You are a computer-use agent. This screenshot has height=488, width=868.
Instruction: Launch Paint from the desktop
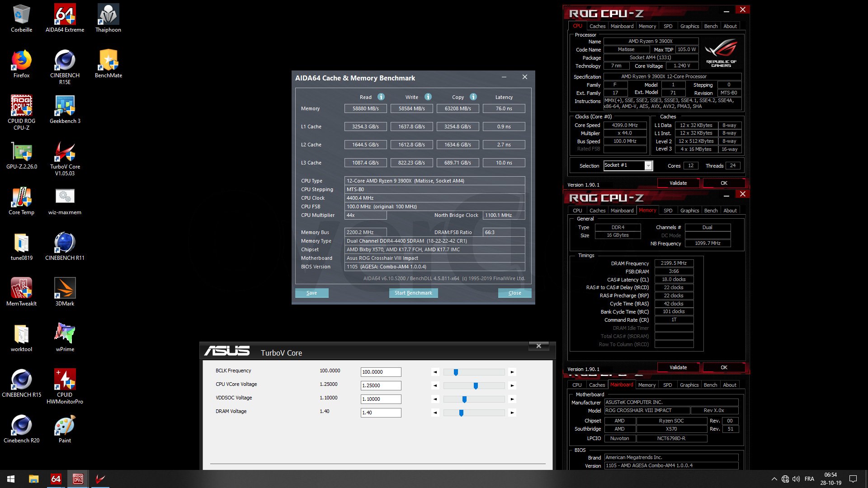click(65, 429)
